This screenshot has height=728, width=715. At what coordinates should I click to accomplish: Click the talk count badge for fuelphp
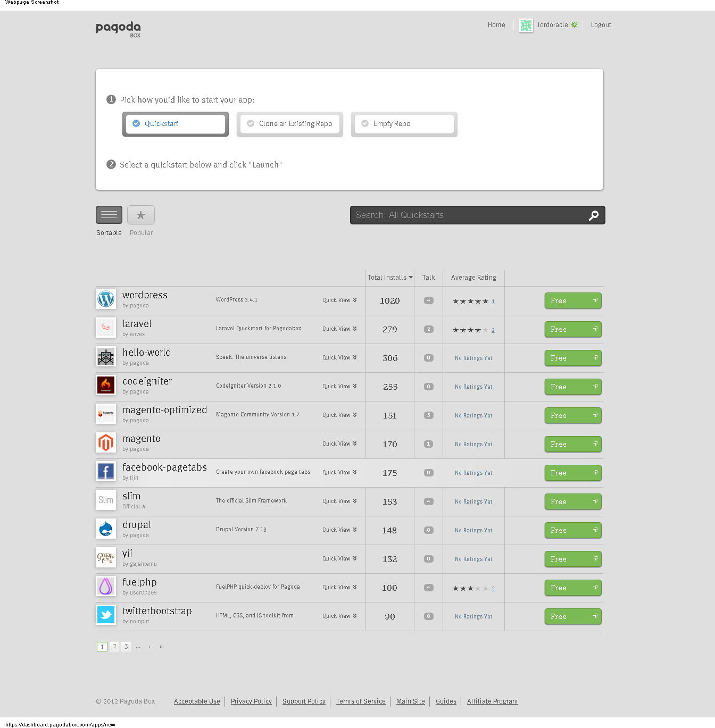coord(428,588)
